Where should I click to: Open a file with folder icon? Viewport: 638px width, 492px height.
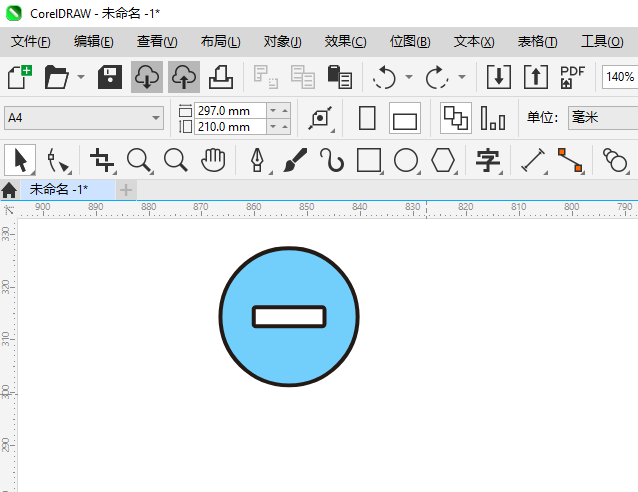[57, 77]
